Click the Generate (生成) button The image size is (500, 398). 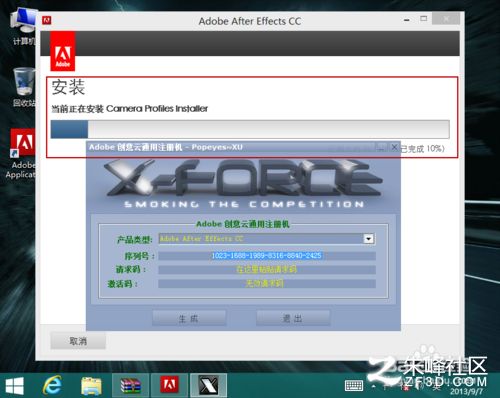(x=189, y=318)
